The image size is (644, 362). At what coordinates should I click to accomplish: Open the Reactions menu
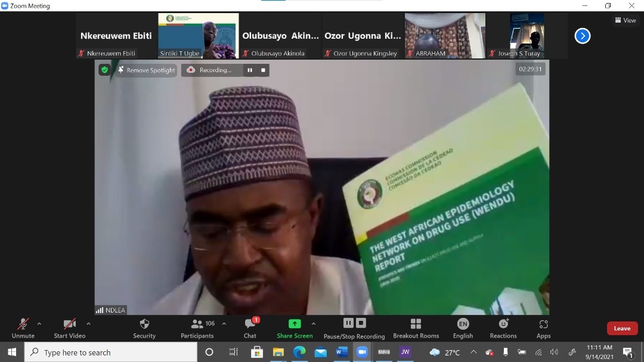503,329
